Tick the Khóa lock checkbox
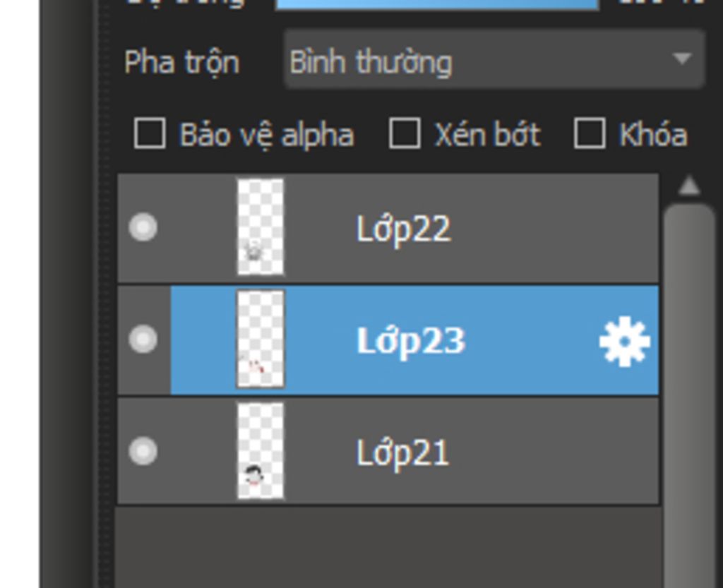This screenshot has width=723, height=588. [590, 133]
